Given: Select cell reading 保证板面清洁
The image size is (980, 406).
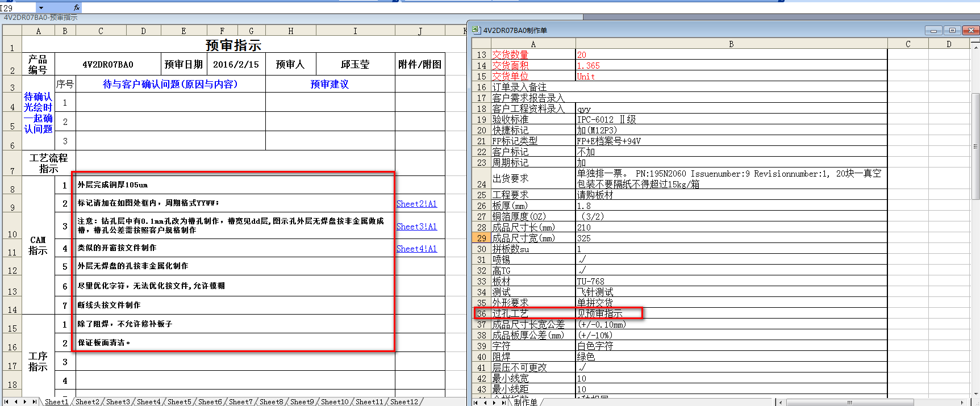Looking at the screenshot, I should tap(235, 342).
